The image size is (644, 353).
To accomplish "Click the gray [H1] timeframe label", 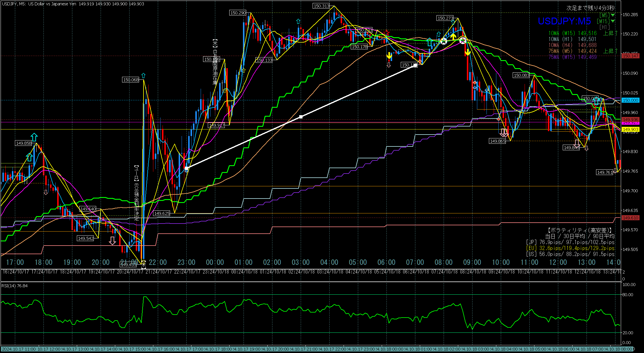I will click(x=604, y=27).
